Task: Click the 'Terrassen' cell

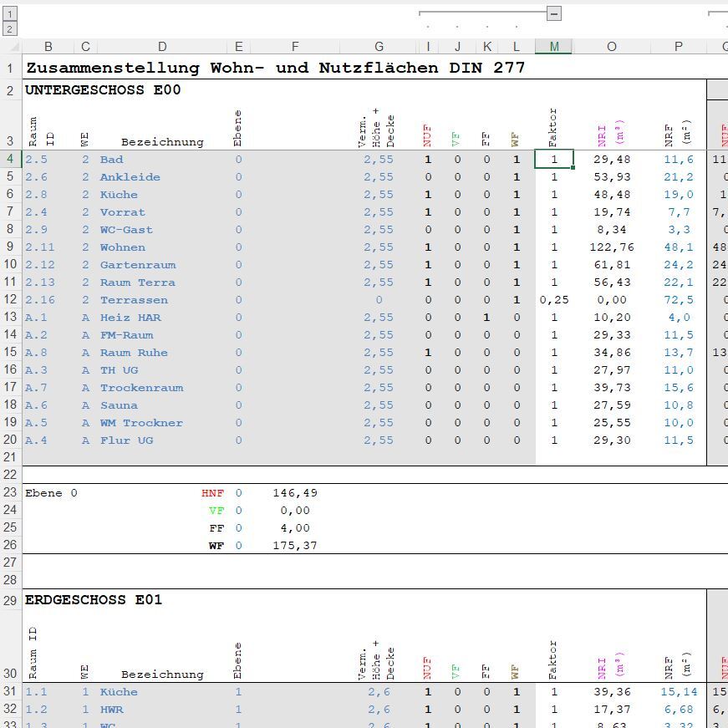Action: click(134, 300)
